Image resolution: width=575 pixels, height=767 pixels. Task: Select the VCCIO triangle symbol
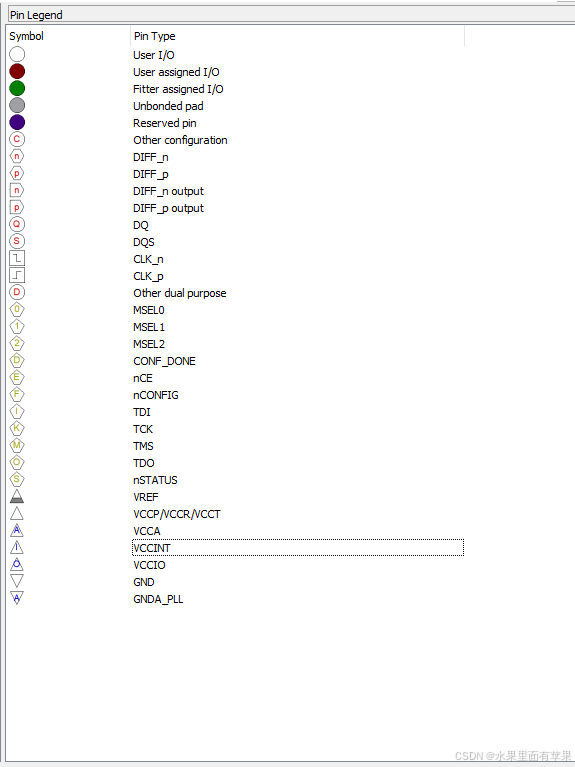point(17,564)
